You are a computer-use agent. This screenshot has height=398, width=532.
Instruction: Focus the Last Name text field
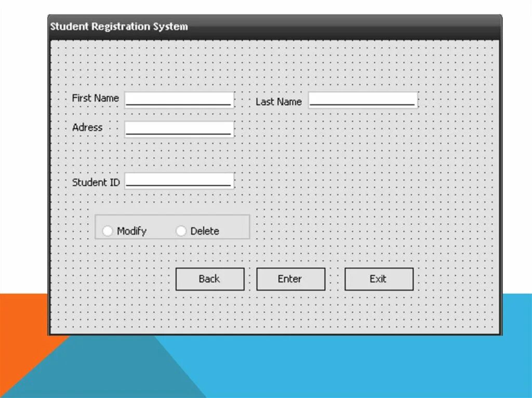(363, 100)
